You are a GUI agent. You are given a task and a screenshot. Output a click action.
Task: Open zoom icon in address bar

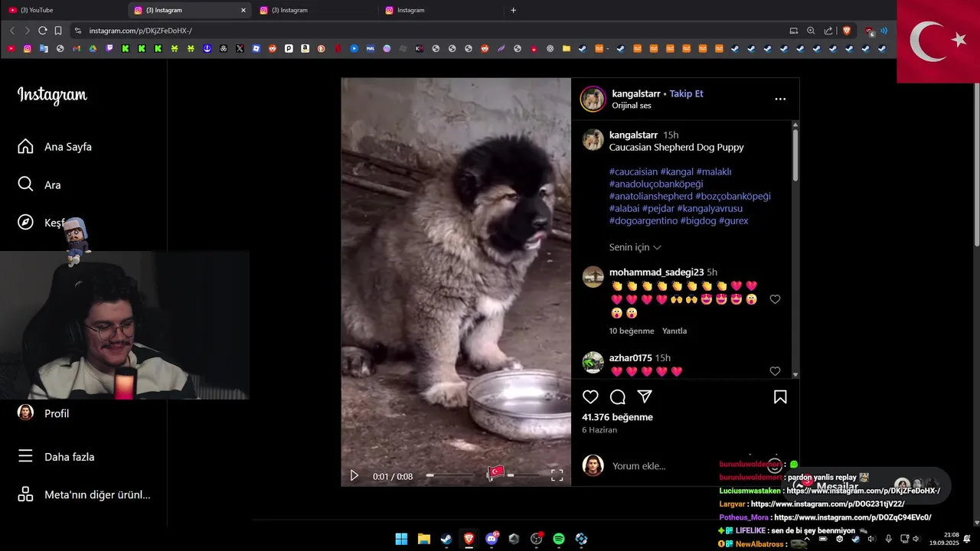point(811,31)
